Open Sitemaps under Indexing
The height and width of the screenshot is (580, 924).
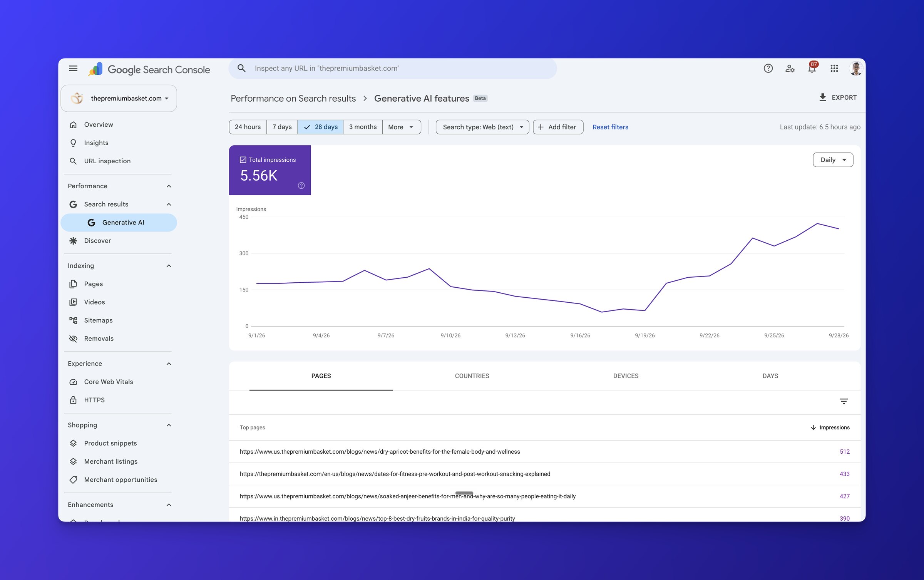[x=119, y=320]
